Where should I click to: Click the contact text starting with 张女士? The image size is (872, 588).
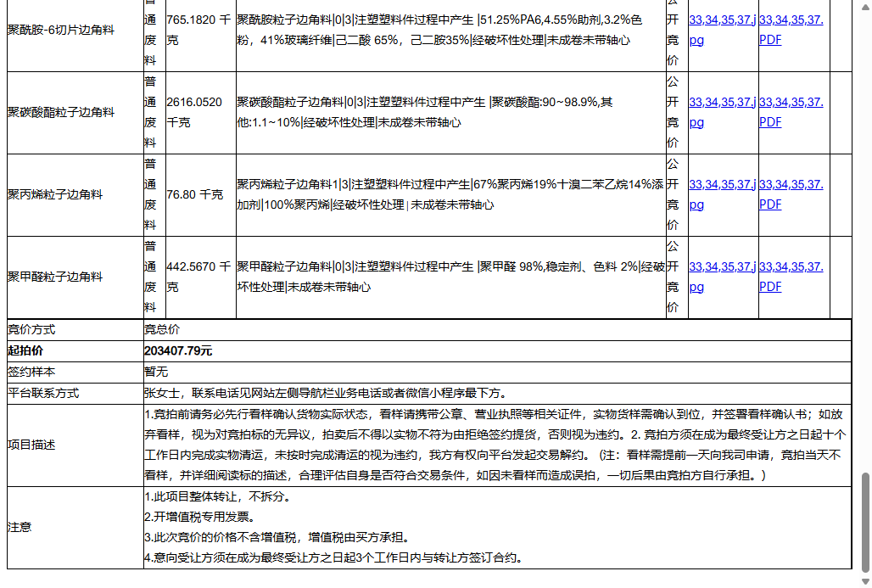pyautogui.click(x=327, y=394)
